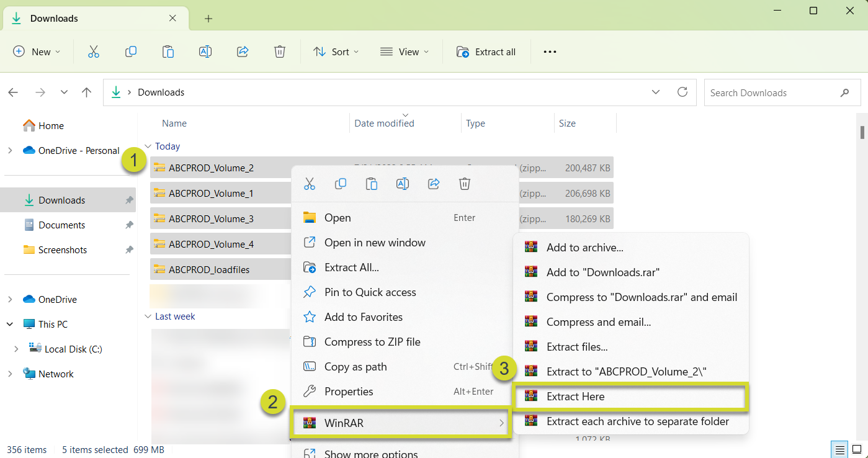Unpin Screenshots from Quick access

click(x=129, y=250)
